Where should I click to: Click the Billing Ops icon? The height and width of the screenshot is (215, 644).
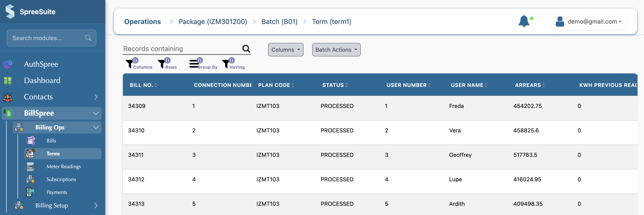tap(19, 127)
